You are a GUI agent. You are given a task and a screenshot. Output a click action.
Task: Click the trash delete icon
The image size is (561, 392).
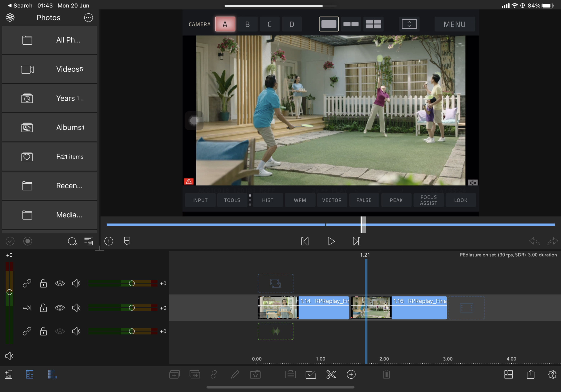pyautogui.click(x=386, y=374)
